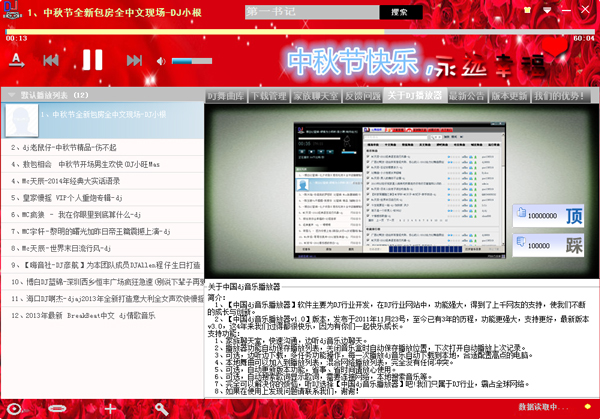600x419 pixels.
Task: Click the circle target icon in bottom bar
Action: pyautogui.click(x=15, y=409)
